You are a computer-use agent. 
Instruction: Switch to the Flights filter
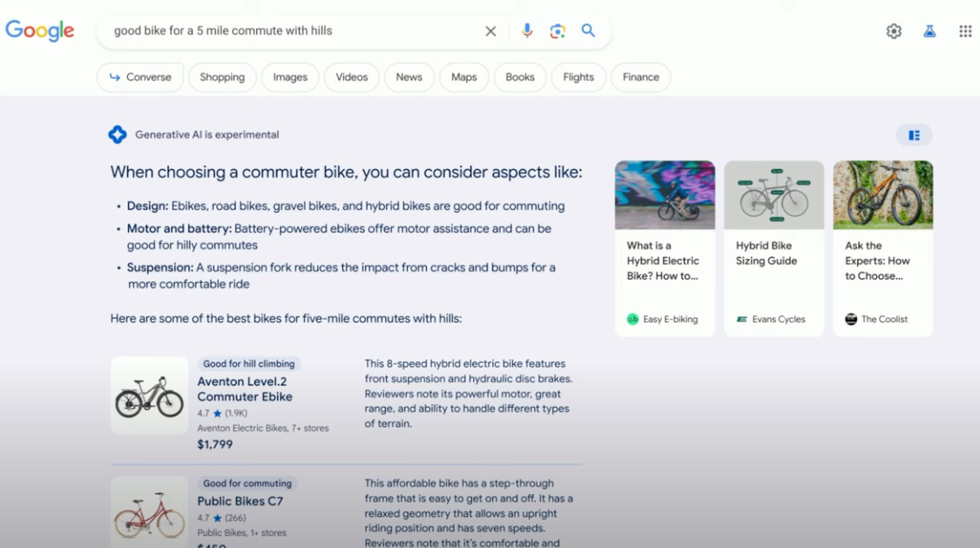(x=578, y=77)
